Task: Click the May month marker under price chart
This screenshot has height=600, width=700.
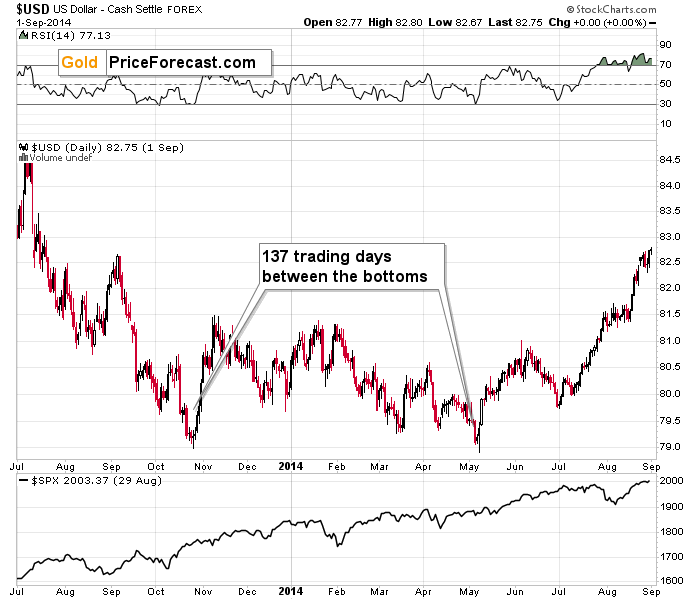Action: 469,467
